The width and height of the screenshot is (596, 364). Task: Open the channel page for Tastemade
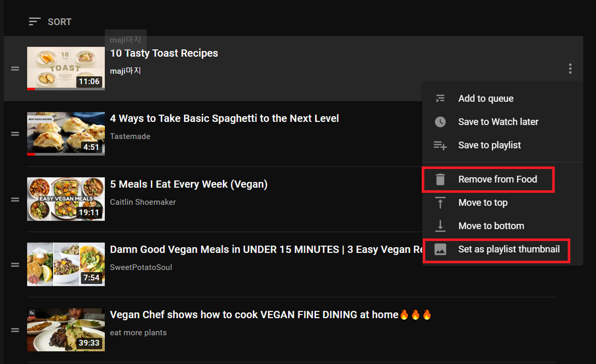point(130,136)
